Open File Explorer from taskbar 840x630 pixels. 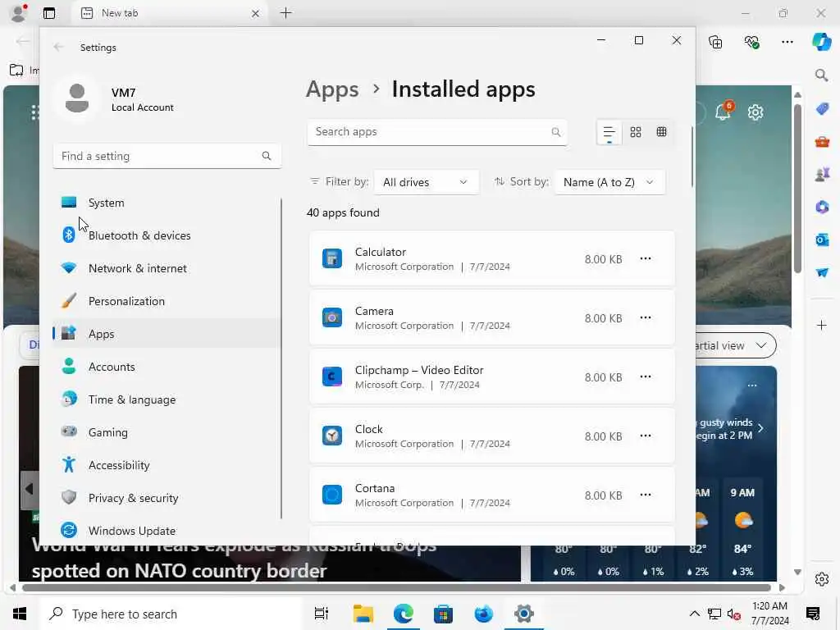pos(363,614)
